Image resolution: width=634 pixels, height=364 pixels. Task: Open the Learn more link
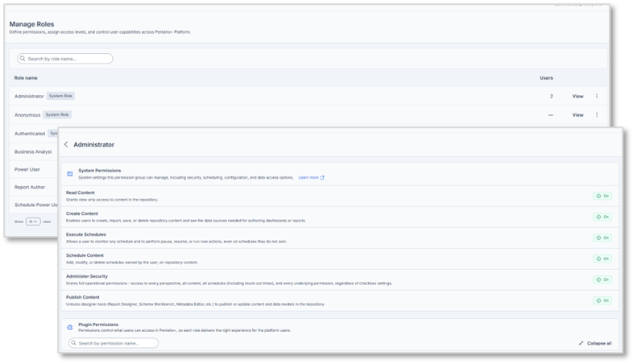(x=311, y=177)
